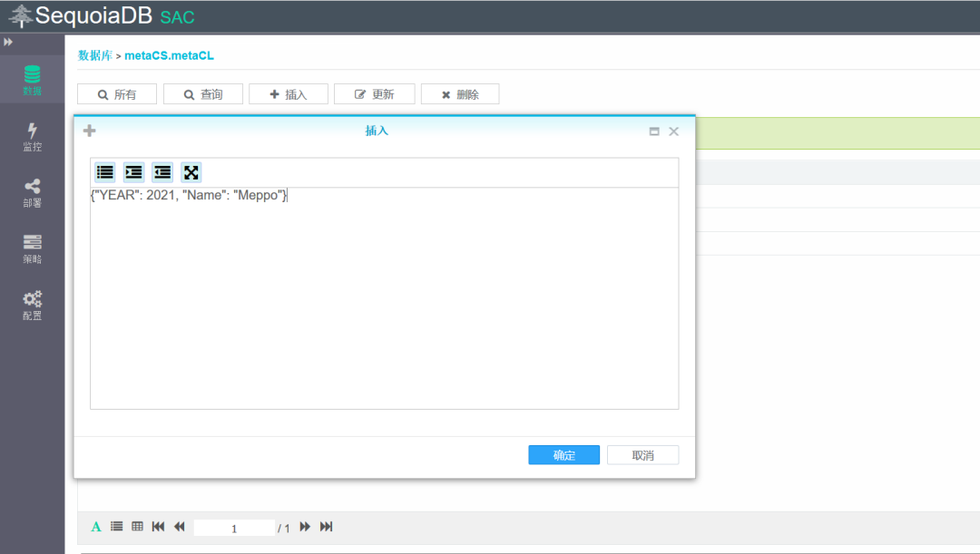This screenshot has height=554, width=980.
Task: Go to the last page
Action: point(327,527)
